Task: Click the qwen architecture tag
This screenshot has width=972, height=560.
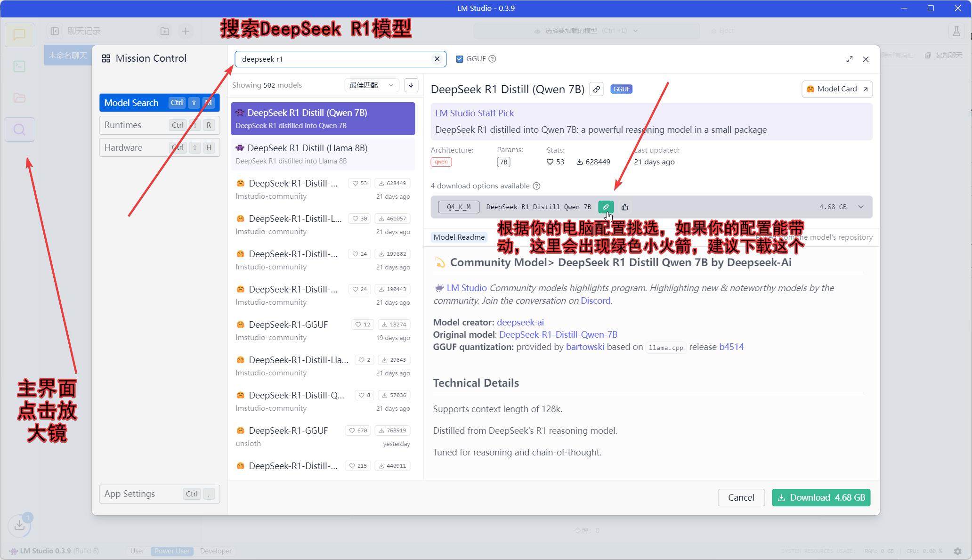Action: pos(441,162)
